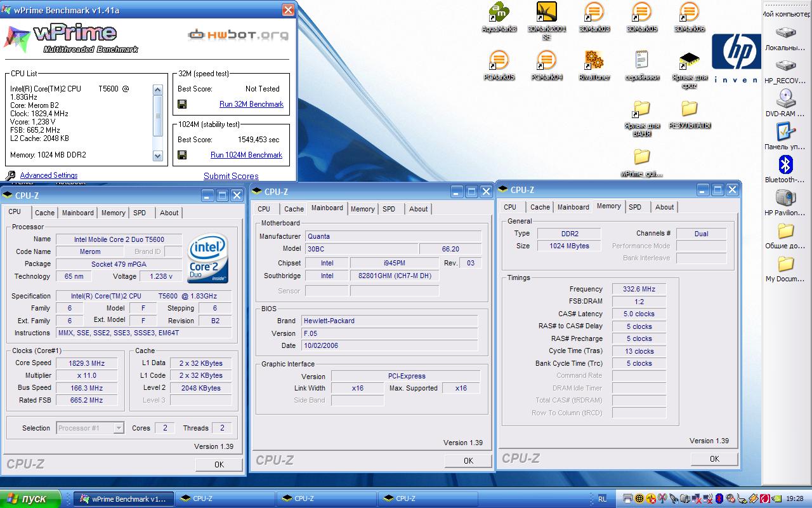
Task: Open Mainboard tab in CPU-Z timings window
Action: [573, 207]
